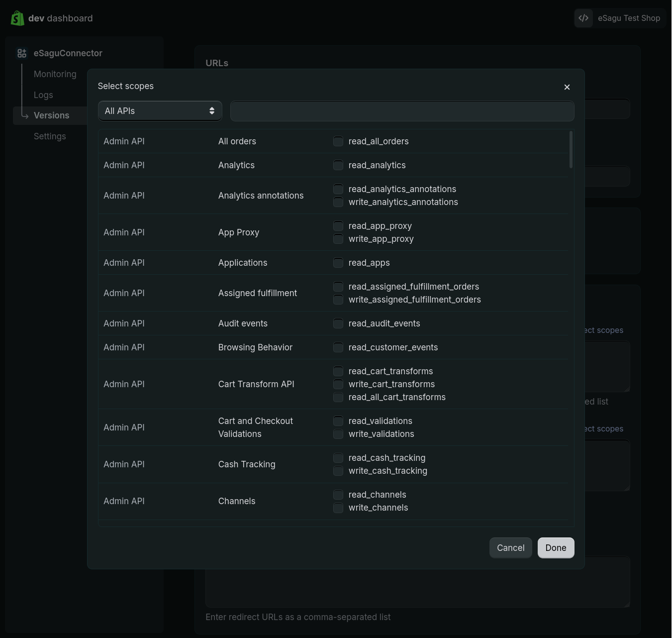Click the 'Cash Tracking' row label

(247, 464)
